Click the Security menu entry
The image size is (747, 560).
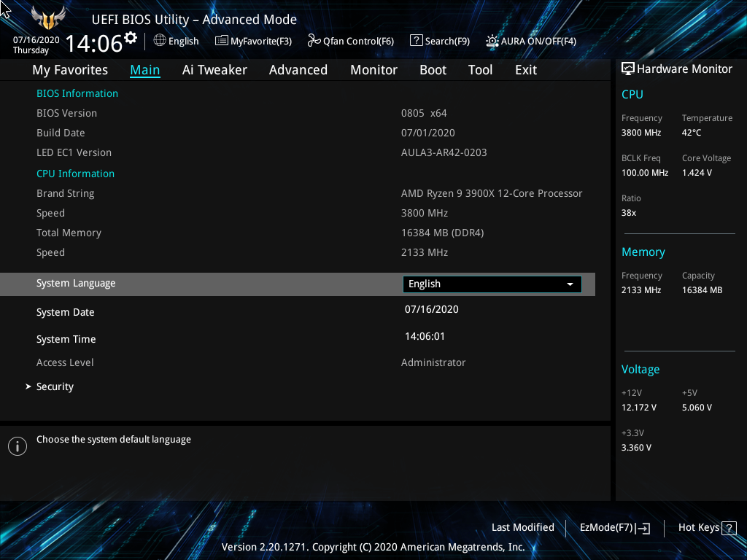coord(55,386)
